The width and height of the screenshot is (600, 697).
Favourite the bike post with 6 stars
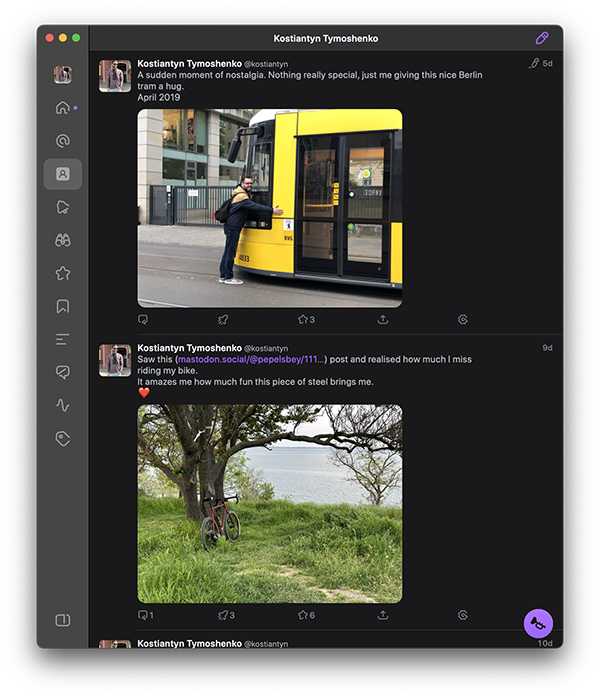coord(306,615)
